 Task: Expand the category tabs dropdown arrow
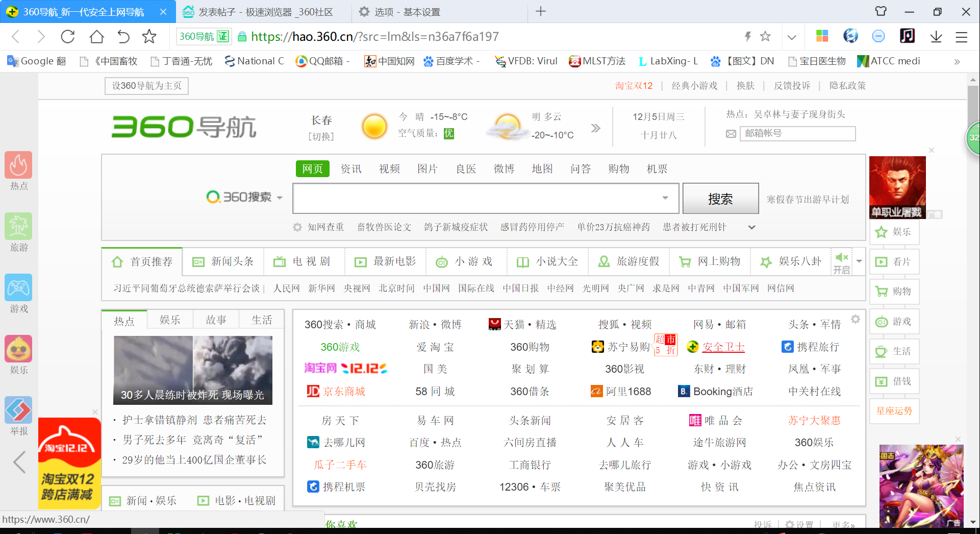[x=859, y=261]
